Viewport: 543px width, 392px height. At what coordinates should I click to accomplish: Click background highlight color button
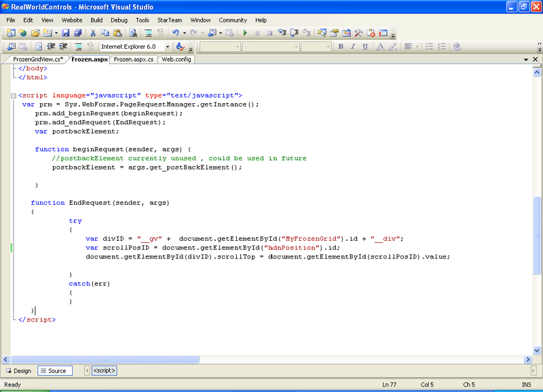392,46
